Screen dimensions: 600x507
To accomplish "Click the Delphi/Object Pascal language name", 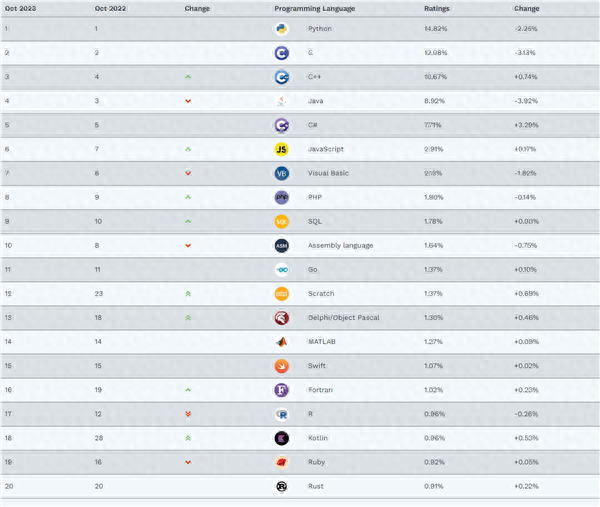I will click(x=344, y=318).
